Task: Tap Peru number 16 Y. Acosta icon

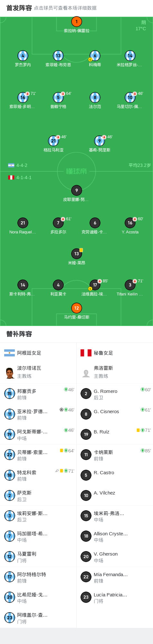Action: pyautogui.click(x=130, y=223)
